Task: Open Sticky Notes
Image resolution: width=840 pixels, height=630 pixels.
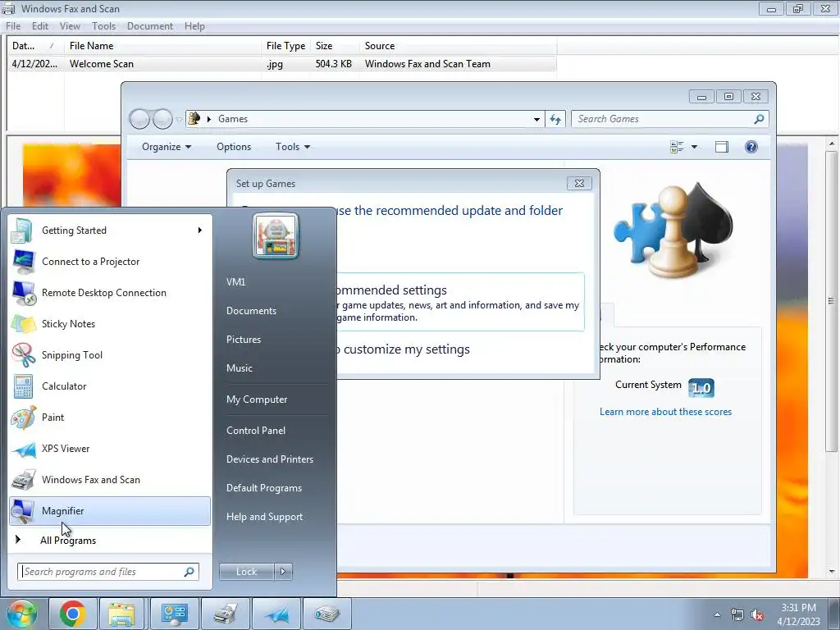Action: pyautogui.click(x=110, y=323)
